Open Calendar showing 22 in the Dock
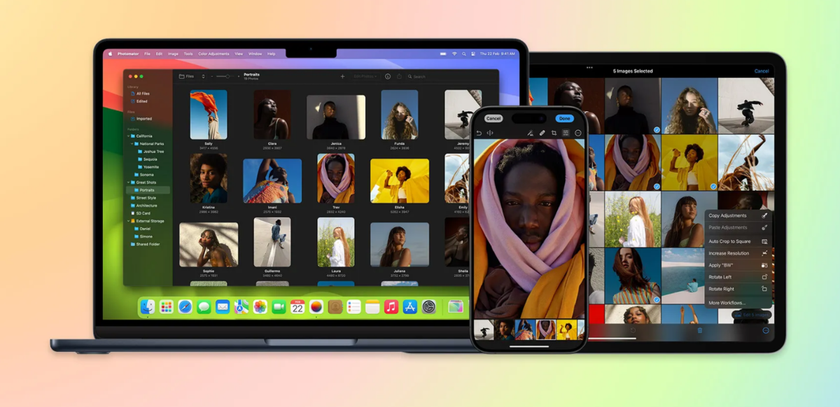 (x=297, y=307)
